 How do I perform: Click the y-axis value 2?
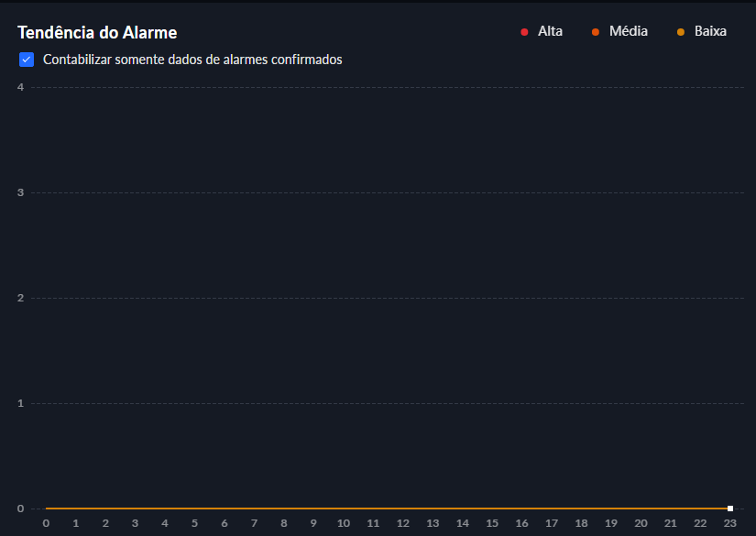[x=20, y=298]
